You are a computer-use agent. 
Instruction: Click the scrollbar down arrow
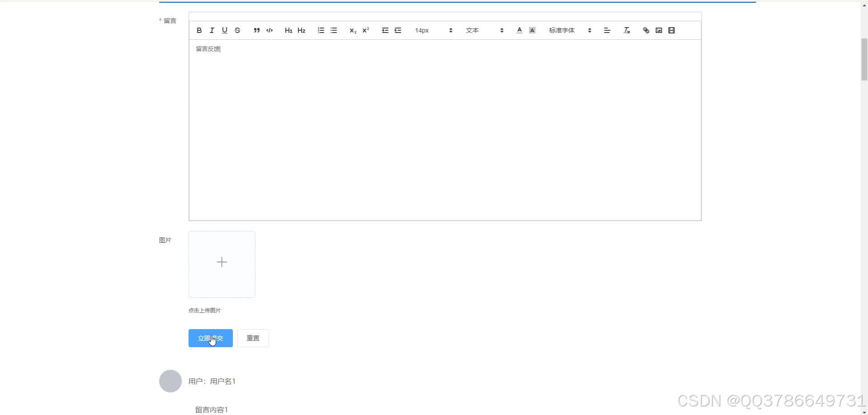tap(864, 412)
